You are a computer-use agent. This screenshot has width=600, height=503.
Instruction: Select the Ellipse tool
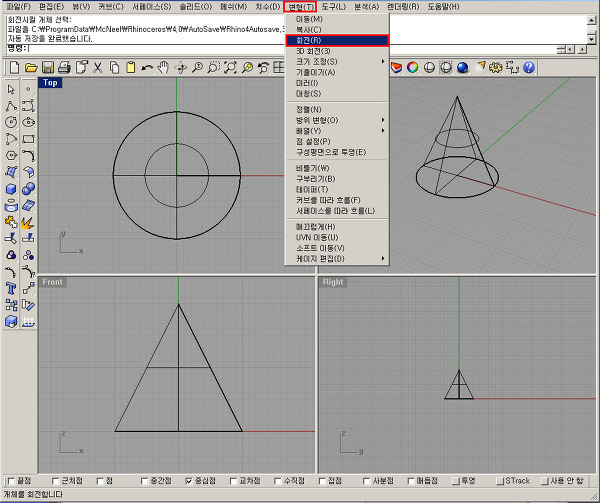(28, 122)
